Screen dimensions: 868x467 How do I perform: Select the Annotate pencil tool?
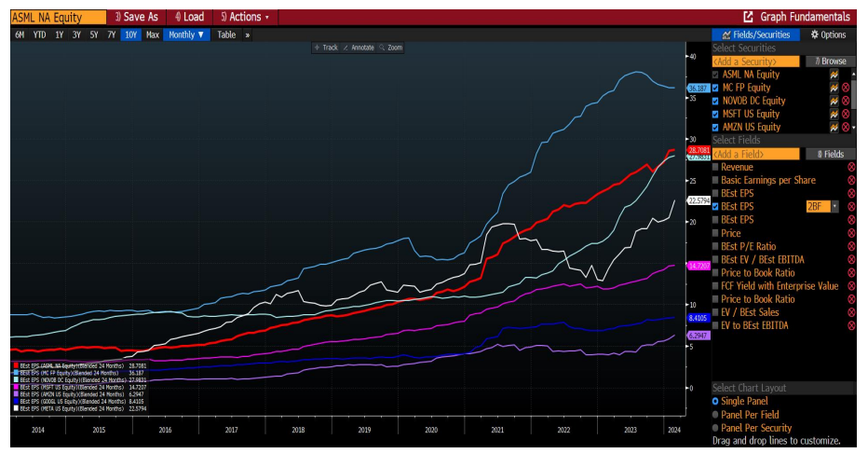359,48
